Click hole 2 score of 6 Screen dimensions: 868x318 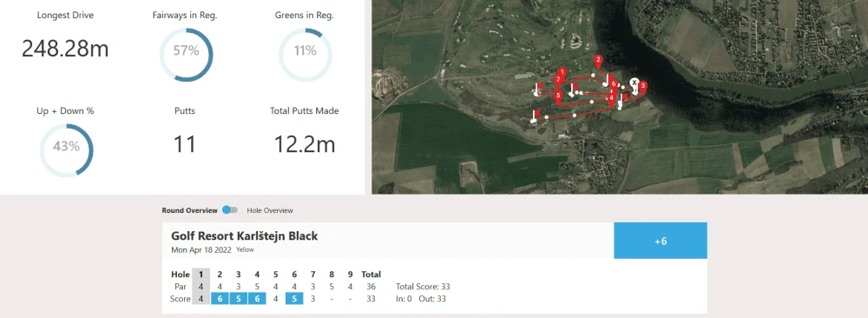point(220,299)
